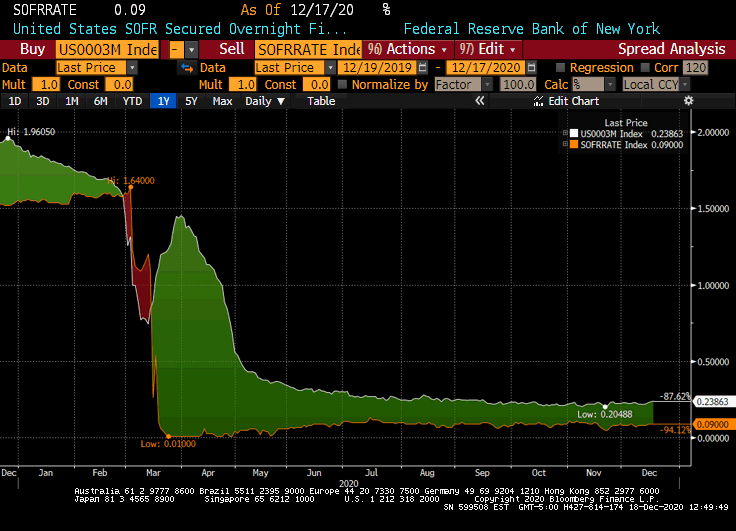Click the -87.62% change label

point(675,396)
